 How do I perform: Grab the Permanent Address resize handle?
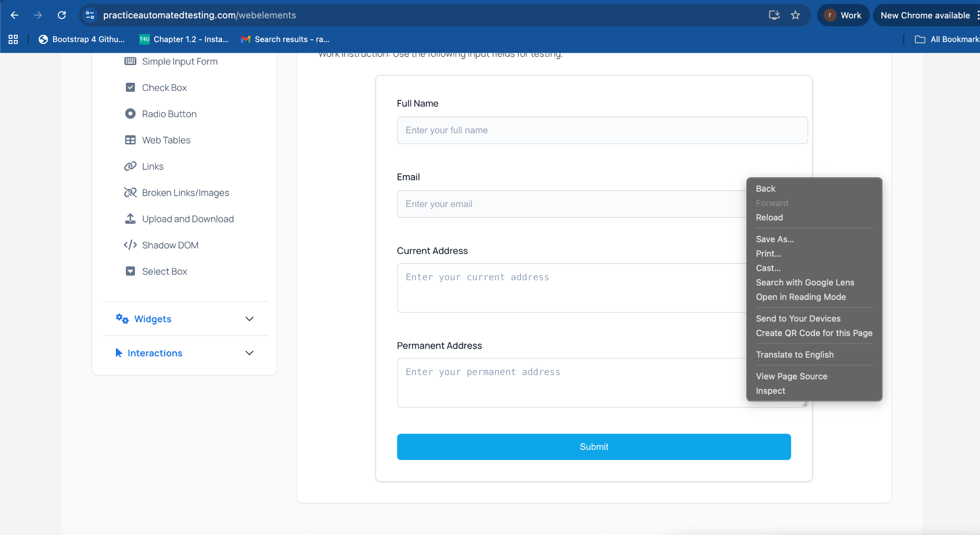(x=805, y=404)
